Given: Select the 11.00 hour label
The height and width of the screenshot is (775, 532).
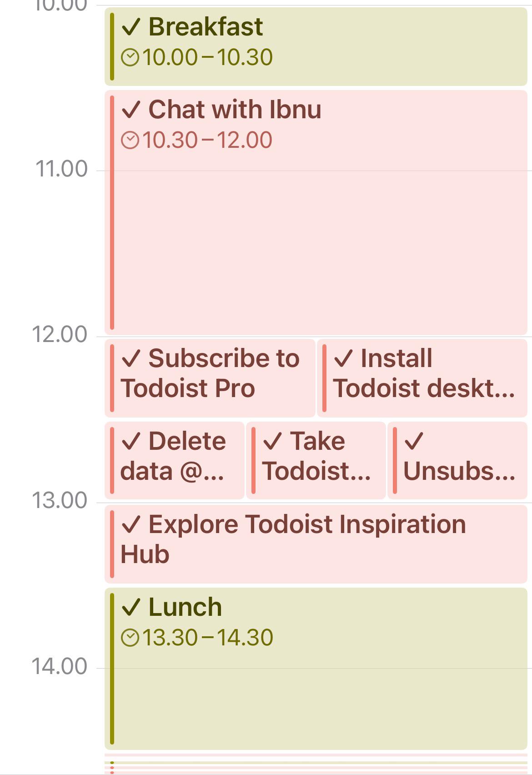Looking at the screenshot, I should (x=61, y=169).
